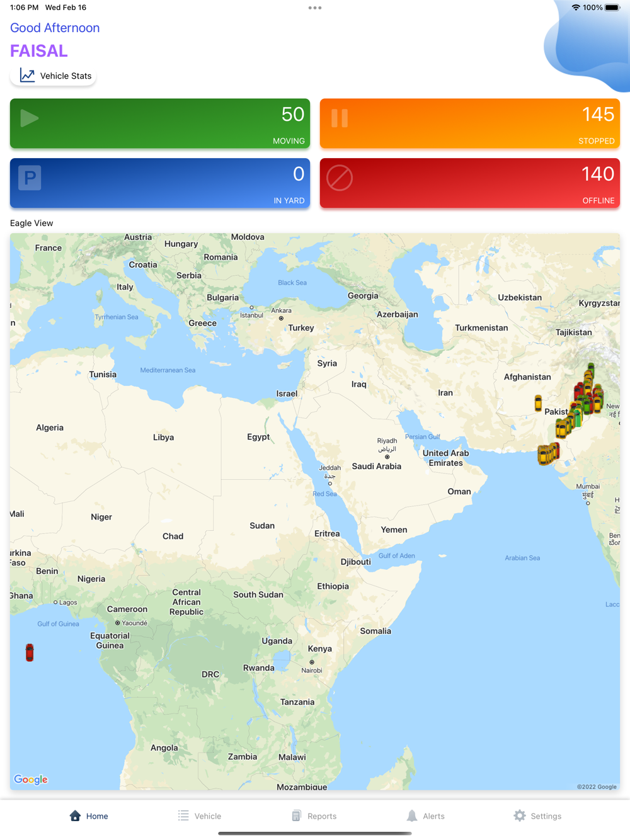The height and width of the screenshot is (840, 630).
Task: Tap the Wi-Fi indicator in status bar
Action: 575,8
